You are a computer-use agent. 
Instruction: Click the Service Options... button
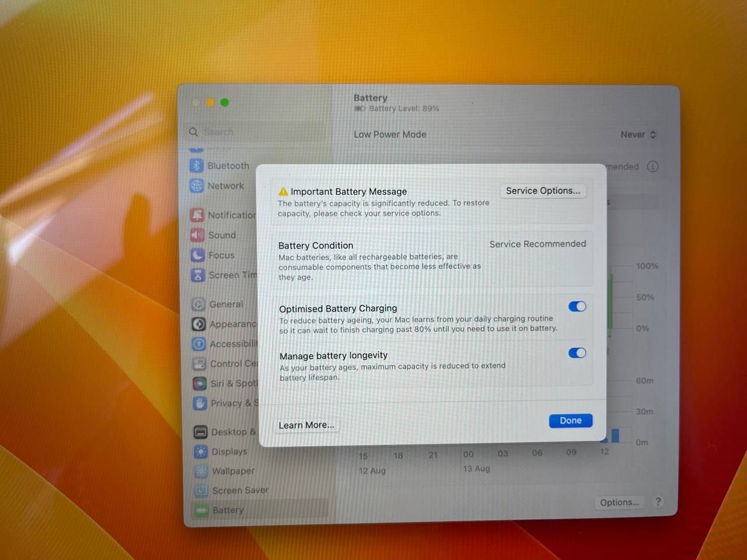pos(543,191)
